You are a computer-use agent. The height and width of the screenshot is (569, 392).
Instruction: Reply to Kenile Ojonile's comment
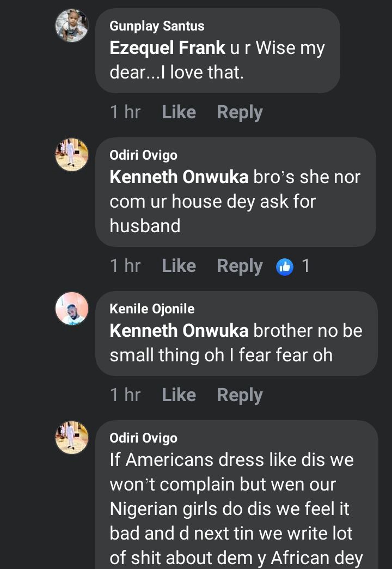240,395
